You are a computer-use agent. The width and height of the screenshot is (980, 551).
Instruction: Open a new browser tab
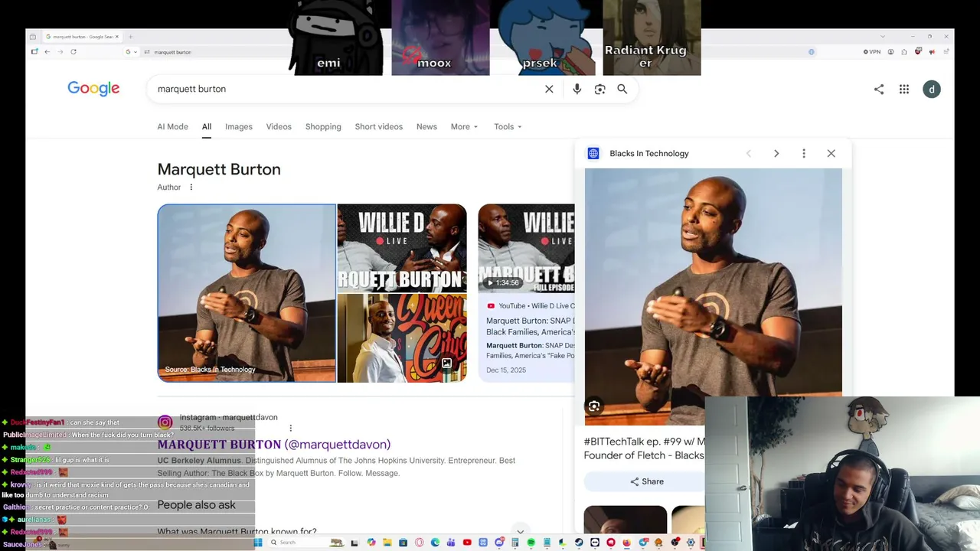131,37
